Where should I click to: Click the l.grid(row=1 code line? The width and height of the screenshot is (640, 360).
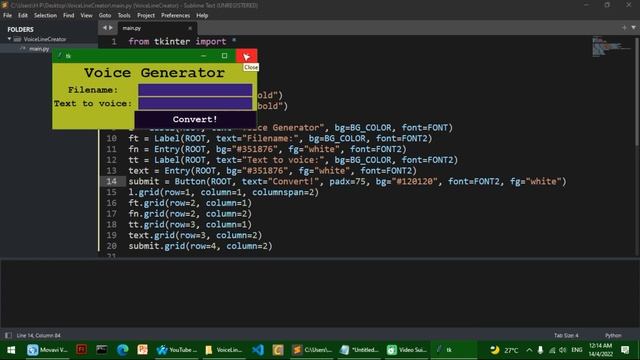[223, 192]
